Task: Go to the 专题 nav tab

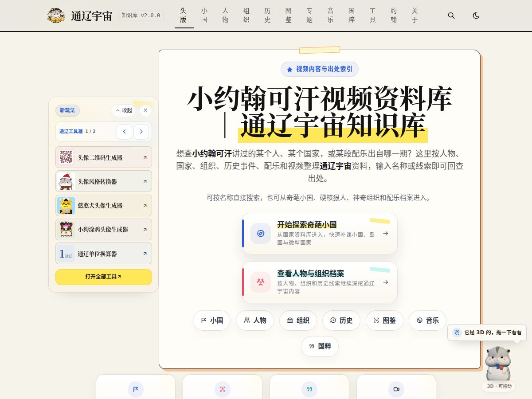Action: coord(309,16)
